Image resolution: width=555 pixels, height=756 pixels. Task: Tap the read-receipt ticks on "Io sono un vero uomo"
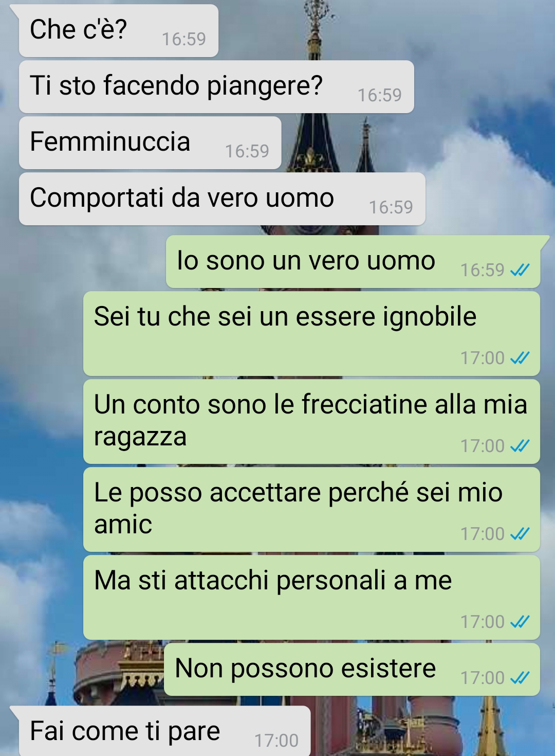click(520, 270)
